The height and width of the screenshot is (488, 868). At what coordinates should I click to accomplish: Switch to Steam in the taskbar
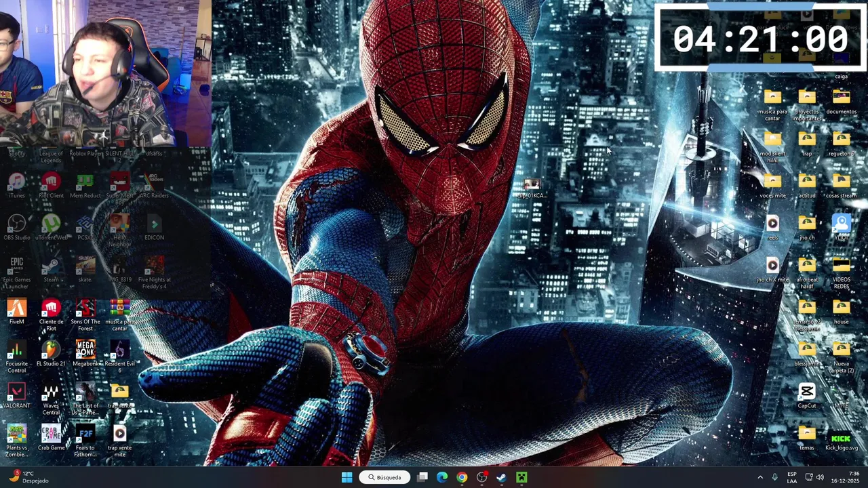point(501,477)
